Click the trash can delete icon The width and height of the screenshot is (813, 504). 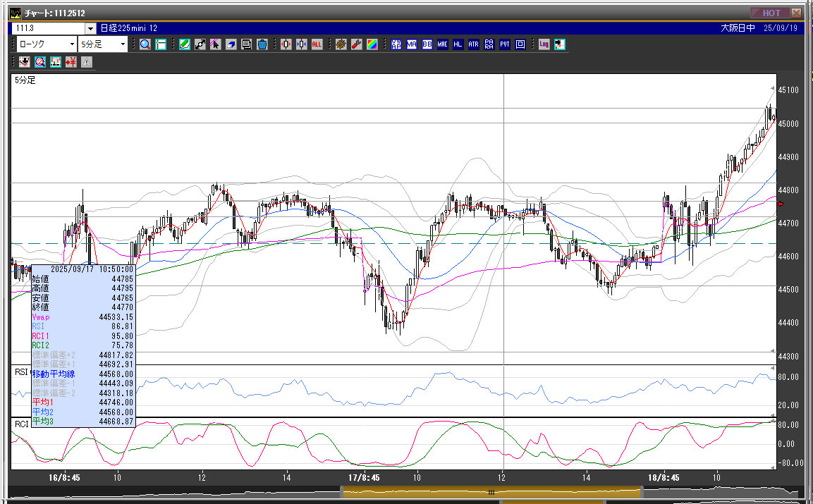(x=262, y=44)
